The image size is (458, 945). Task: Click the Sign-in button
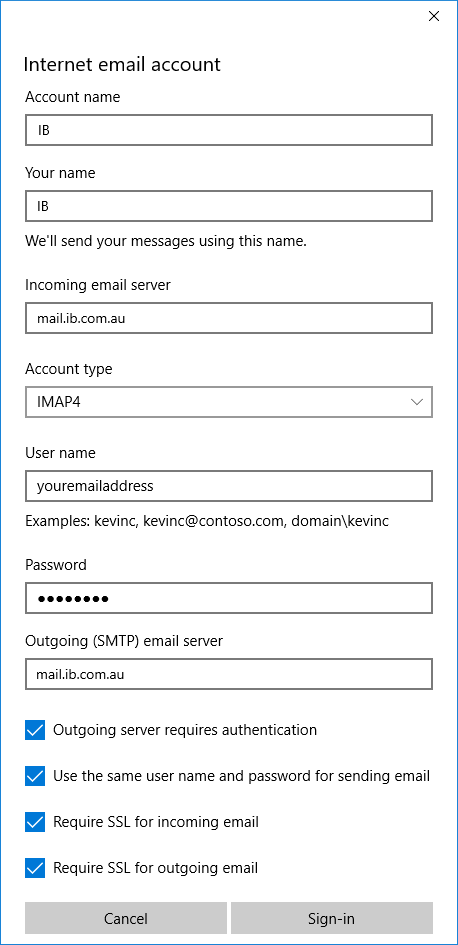332,918
